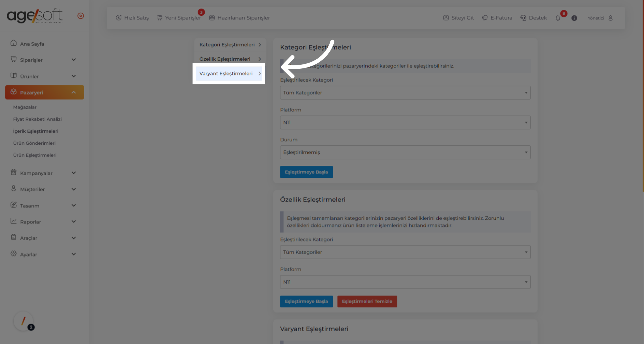
Task: Expand the Siparişler menu chevron
Action: 74,60
